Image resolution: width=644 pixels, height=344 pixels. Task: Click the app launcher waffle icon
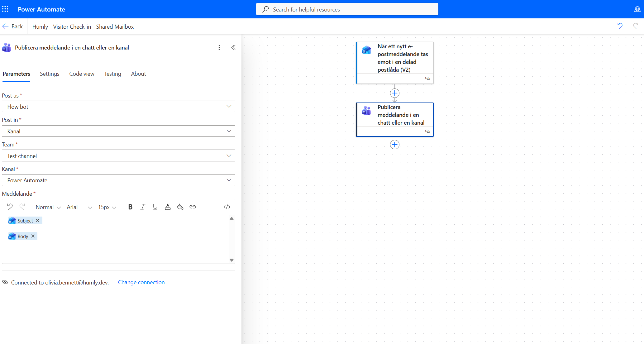pyautogui.click(x=5, y=9)
